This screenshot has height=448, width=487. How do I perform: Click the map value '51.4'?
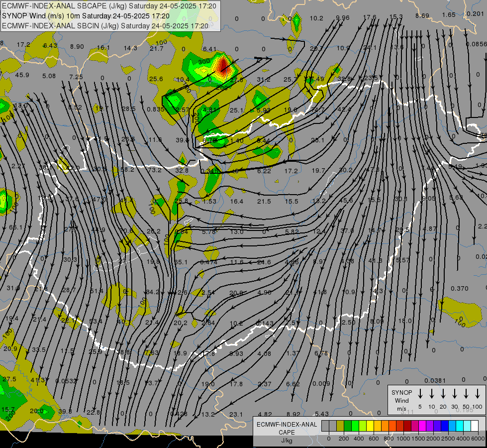97,291
